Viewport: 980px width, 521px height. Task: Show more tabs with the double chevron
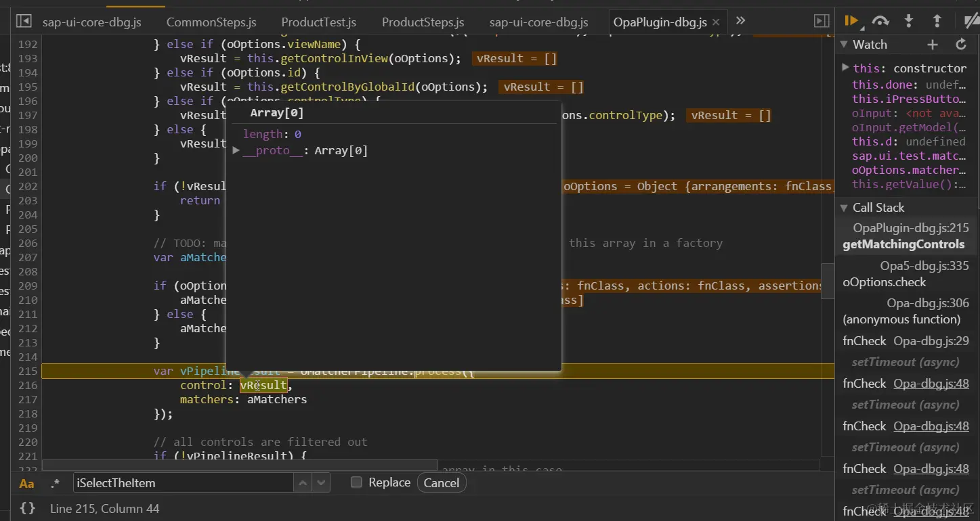[x=740, y=21]
